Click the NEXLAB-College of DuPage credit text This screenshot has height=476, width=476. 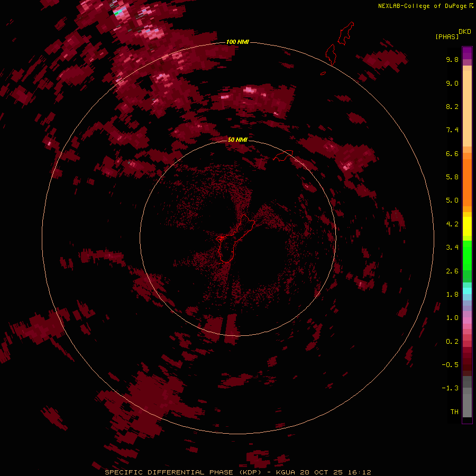422,6
